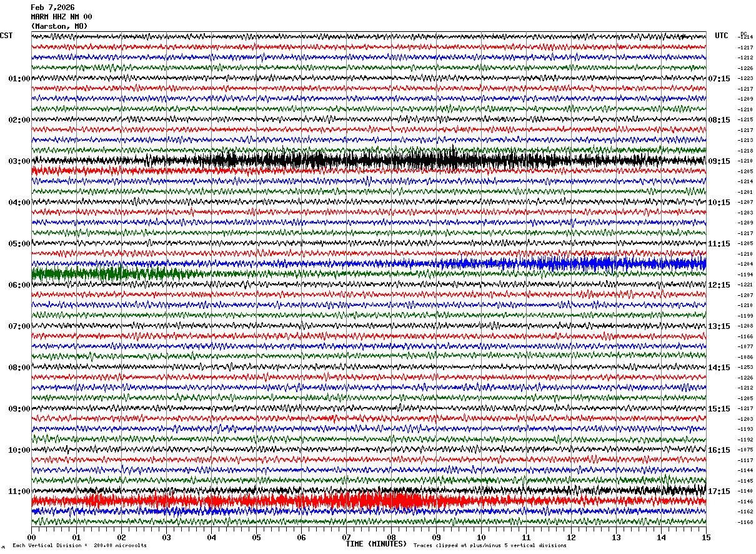This screenshot has width=756, height=554.
Task: Click the DC offset value -1223
Action: (x=745, y=79)
